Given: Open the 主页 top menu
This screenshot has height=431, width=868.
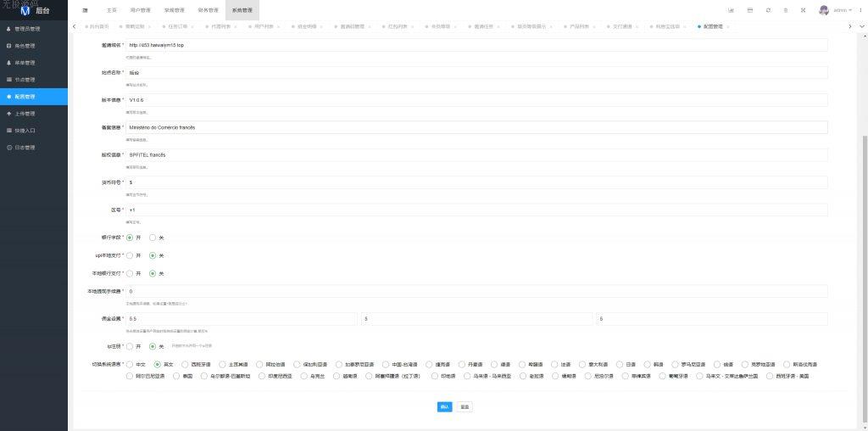Looking at the screenshot, I should [112, 10].
